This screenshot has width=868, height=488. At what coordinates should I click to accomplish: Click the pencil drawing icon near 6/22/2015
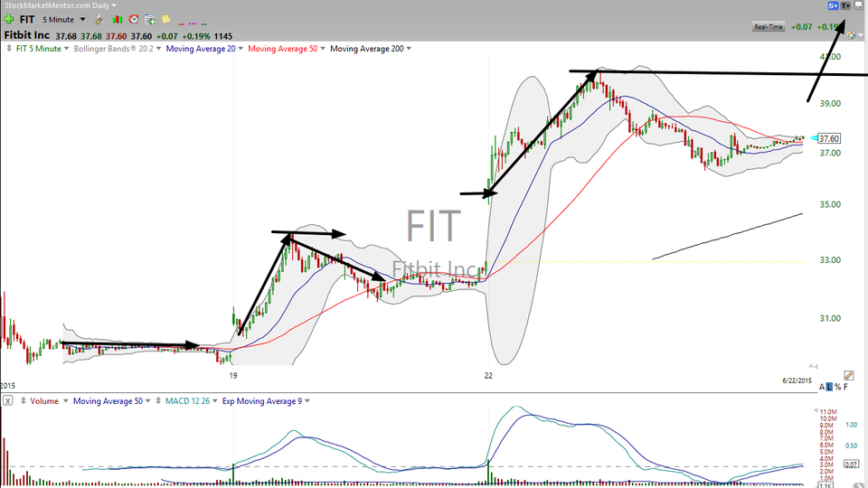[x=849, y=376]
